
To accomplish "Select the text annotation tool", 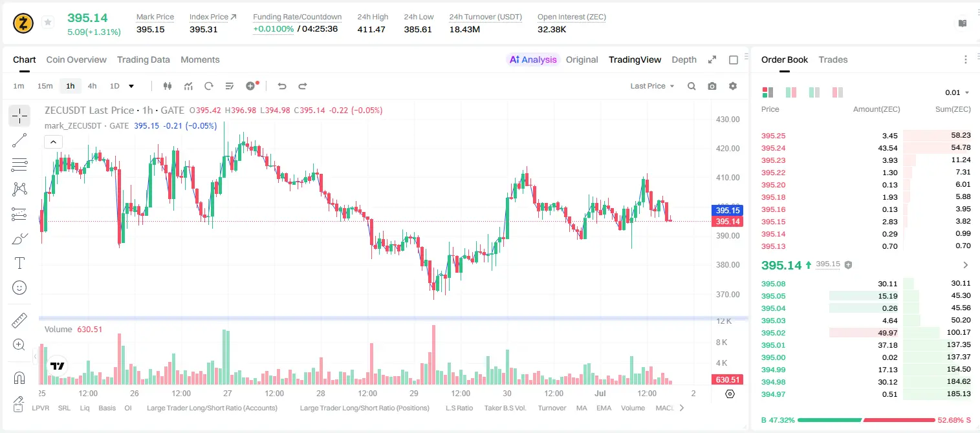I will point(19,263).
